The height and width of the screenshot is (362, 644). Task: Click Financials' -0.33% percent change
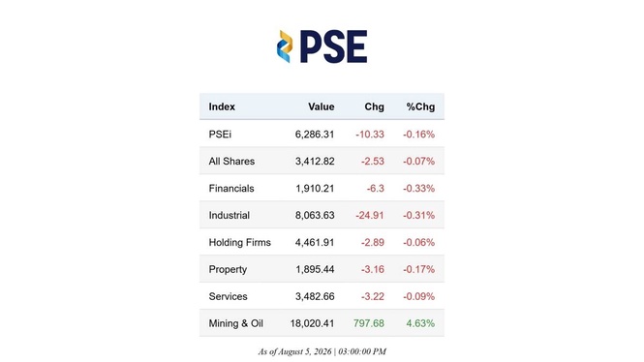click(419, 189)
